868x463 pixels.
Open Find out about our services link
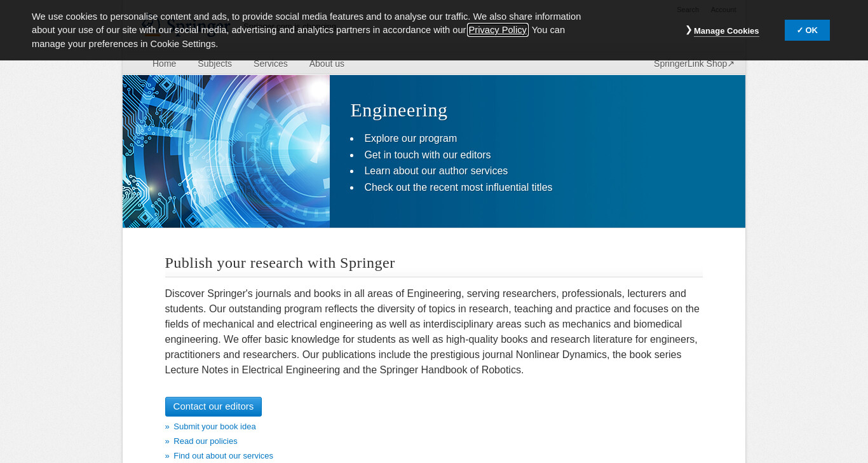click(x=223, y=456)
